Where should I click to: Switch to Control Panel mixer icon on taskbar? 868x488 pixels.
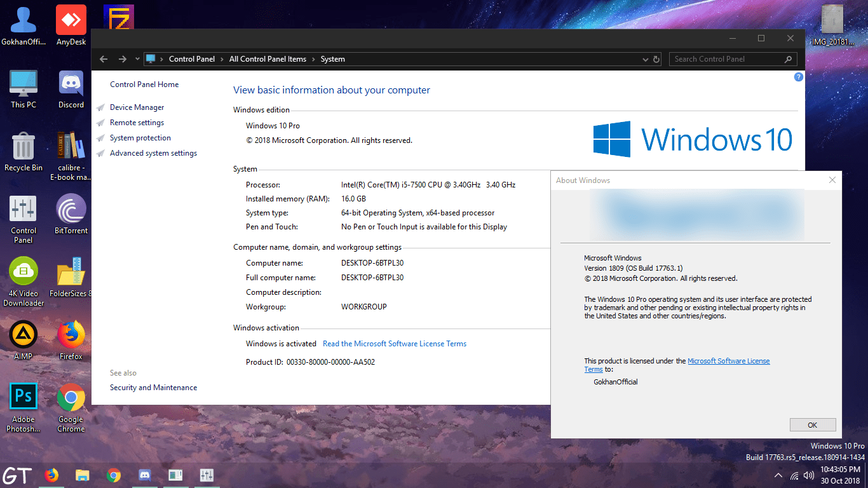[x=207, y=475]
